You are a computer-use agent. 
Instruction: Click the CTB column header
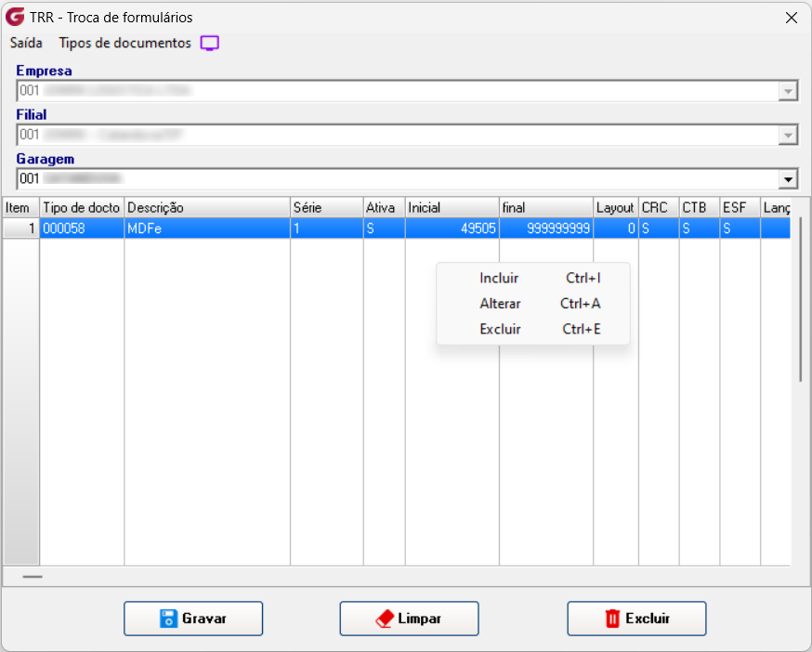tap(699, 208)
